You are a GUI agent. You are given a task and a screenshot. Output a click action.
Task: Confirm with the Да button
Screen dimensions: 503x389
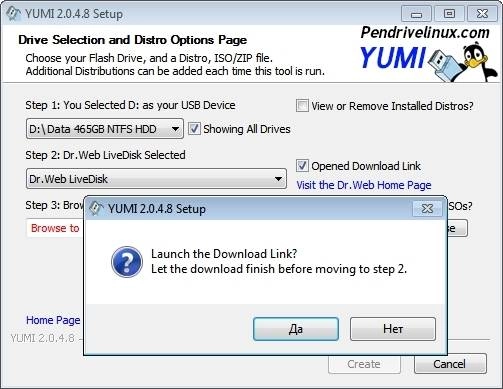296,329
